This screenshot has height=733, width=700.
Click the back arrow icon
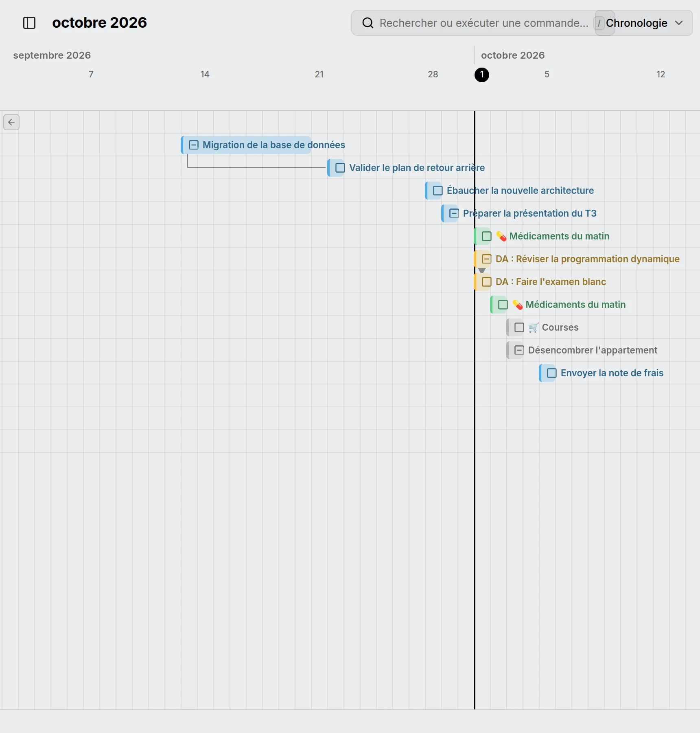click(11, 122)
